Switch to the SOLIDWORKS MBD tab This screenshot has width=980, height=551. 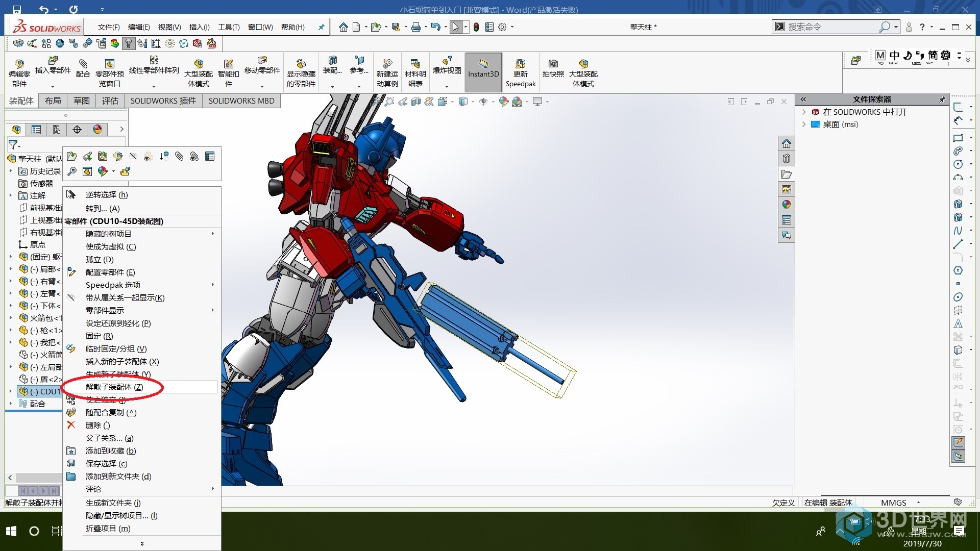[241, 101]
